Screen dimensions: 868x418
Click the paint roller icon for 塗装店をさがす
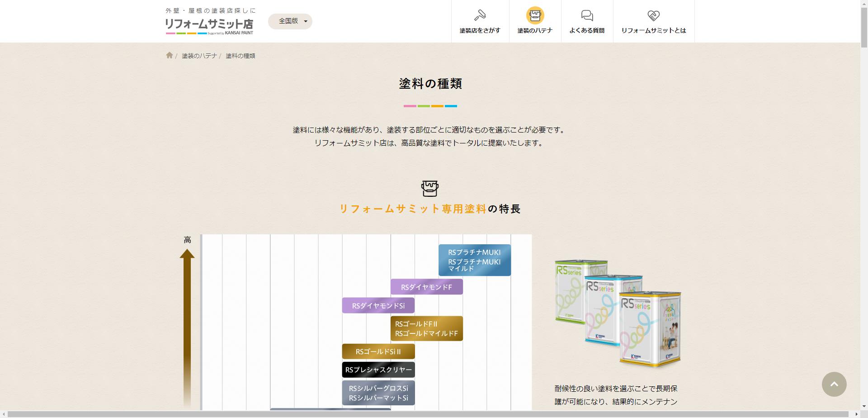(x=479, y=14)
